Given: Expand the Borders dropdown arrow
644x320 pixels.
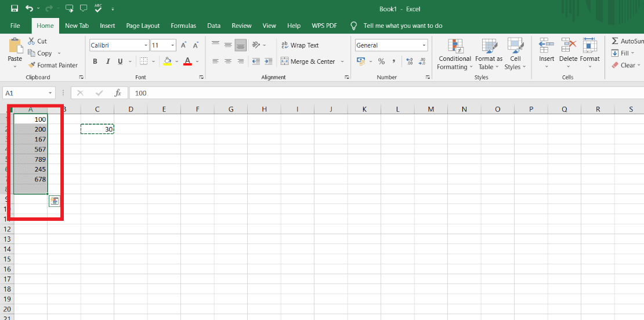Looking at the screenshot, I should (x=154, y=61).
